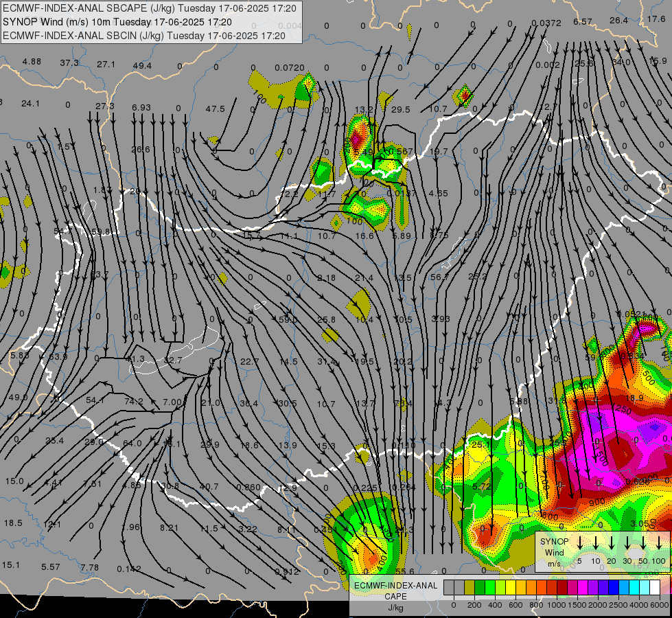Click the '74.2' value on the map
This screenshot has height=618, width=672.
[134, 402]
